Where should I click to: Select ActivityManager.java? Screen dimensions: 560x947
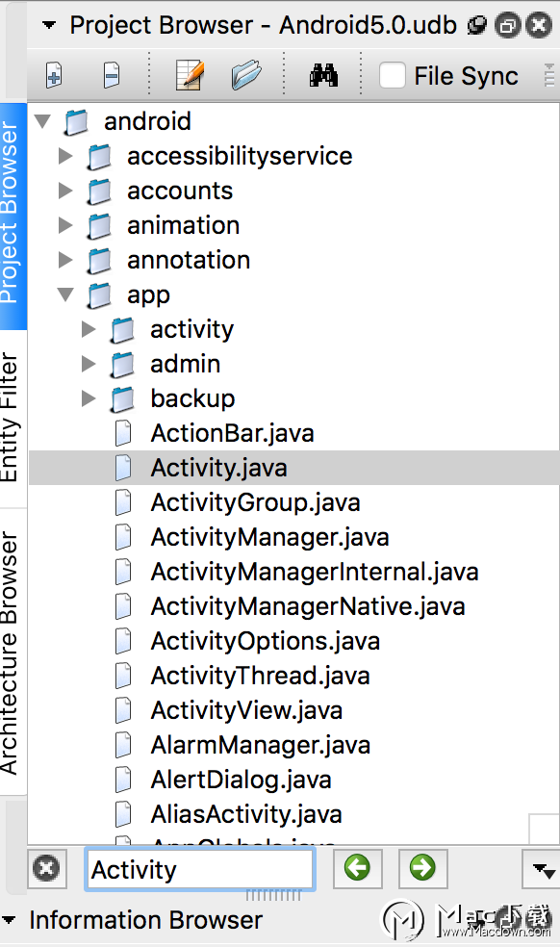(x=270, y=537)
